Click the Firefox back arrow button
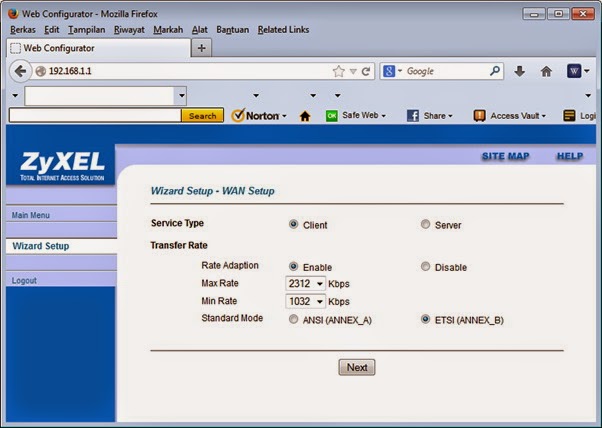602x428 pixels. click(20, 71)
